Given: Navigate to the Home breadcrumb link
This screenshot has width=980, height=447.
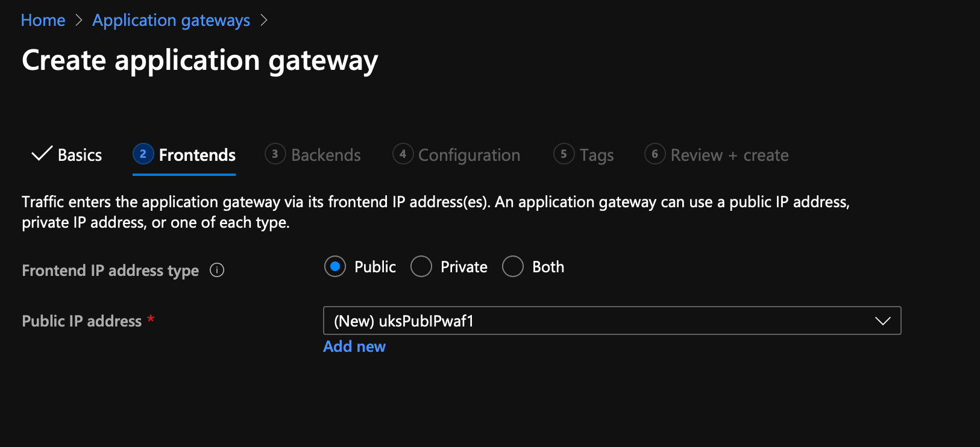Looking at the screenshot, I should tap(43, 20).
